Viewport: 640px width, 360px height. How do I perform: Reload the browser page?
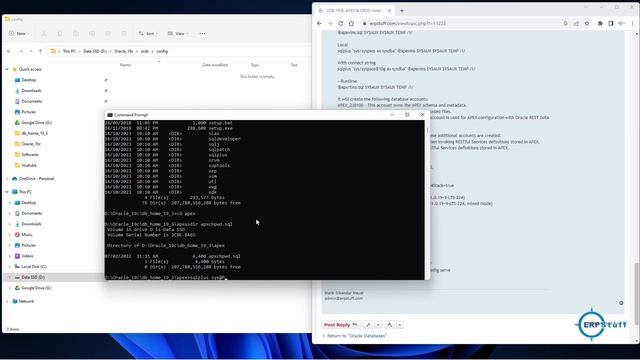pyautogui.click(x=340, y=24)
